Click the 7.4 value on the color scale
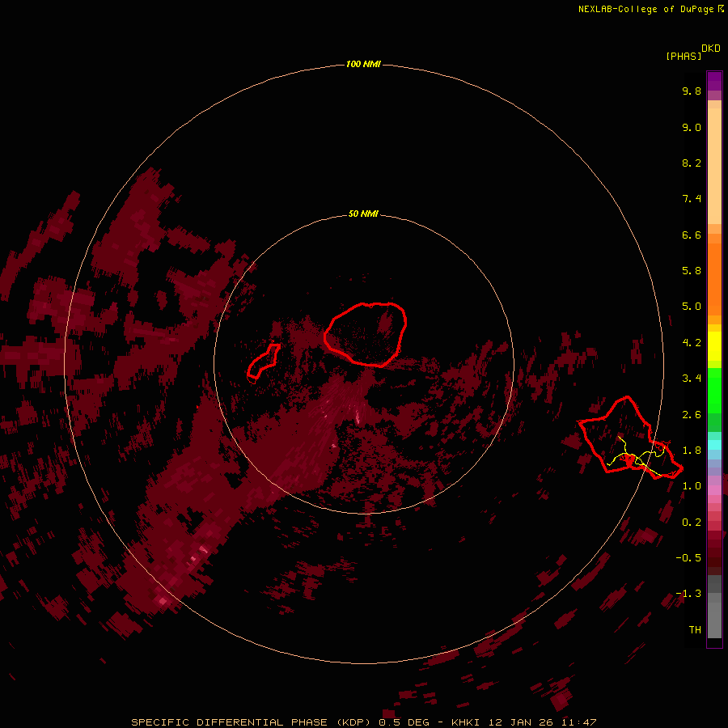Screen dimensions: 728x728 692,199
